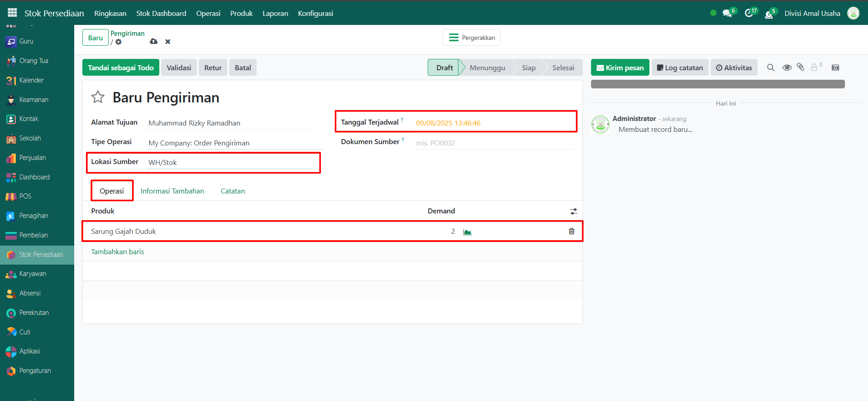This screenshot has height=401, width=868.
Task: Open the followers icon in chatter
Action: click(815, 68)
